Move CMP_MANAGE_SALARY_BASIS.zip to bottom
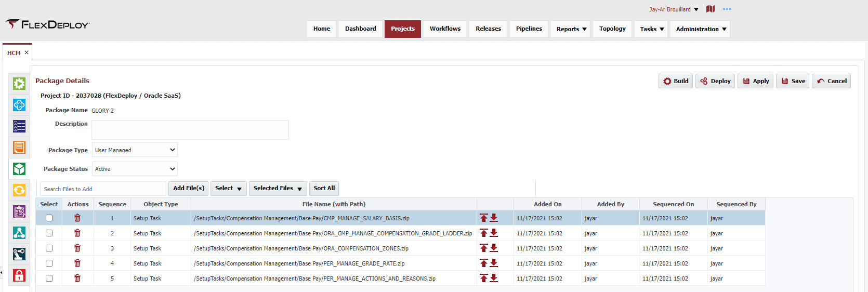The image size is (868, 292). point(494,218)
